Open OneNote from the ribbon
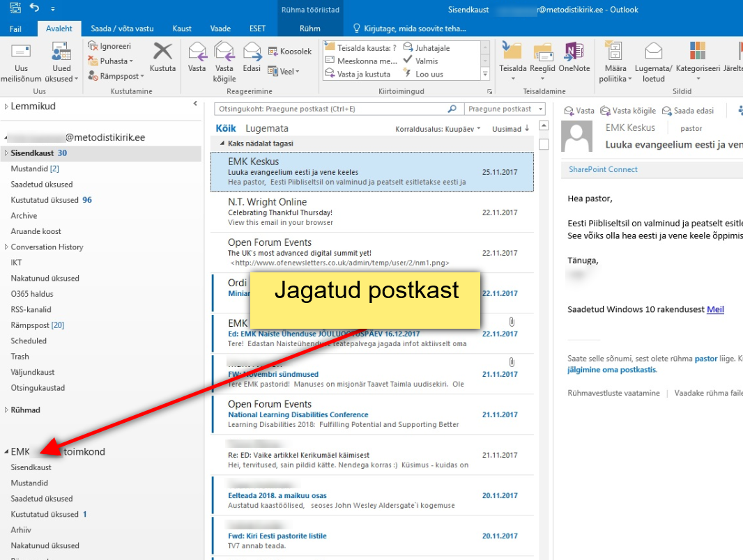The image size is (743, 560). tap(574, 52)
